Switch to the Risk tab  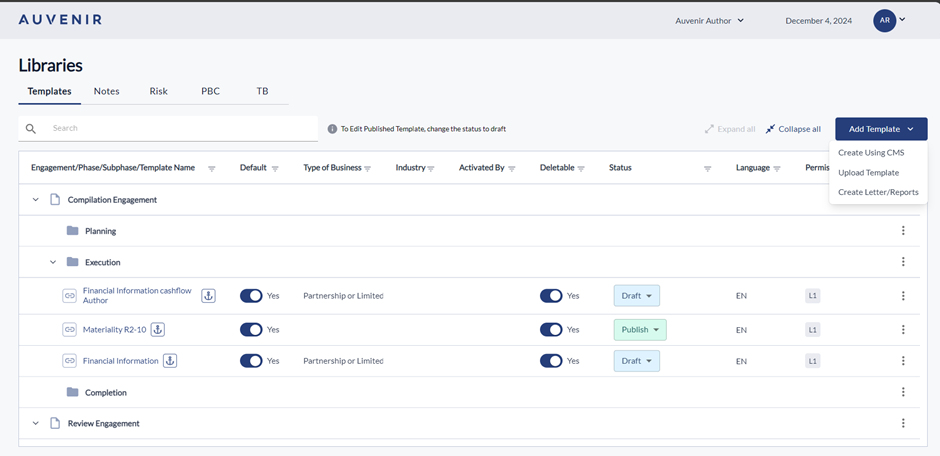point(158,91)
